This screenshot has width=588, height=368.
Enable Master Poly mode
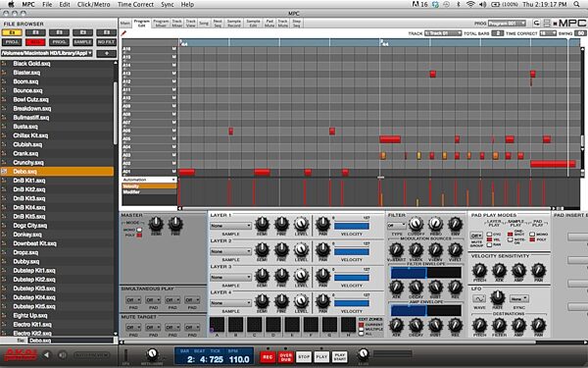coord(139,236)
